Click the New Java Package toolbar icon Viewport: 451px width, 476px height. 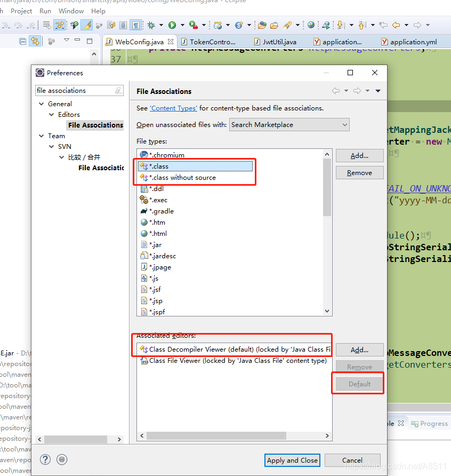pyautogui.click(x=218, y=25)
